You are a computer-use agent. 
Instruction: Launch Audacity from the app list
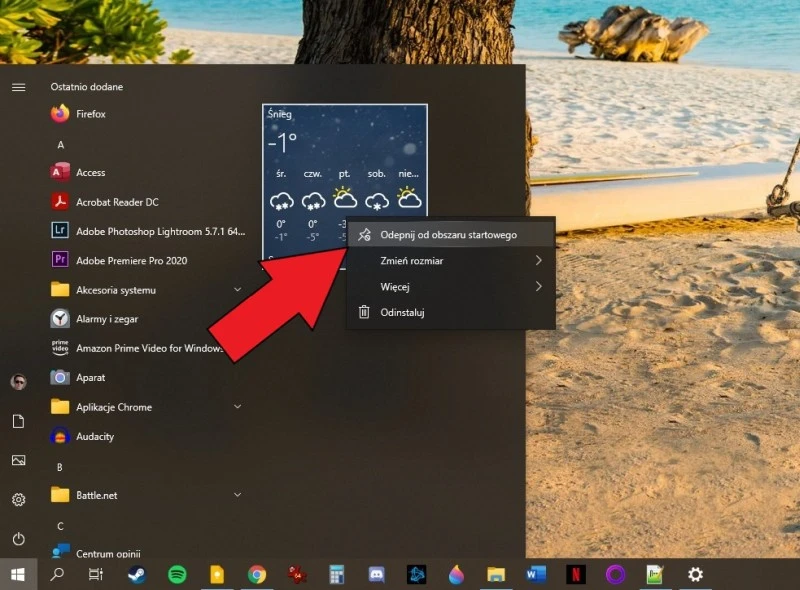[x=95, y=437]
